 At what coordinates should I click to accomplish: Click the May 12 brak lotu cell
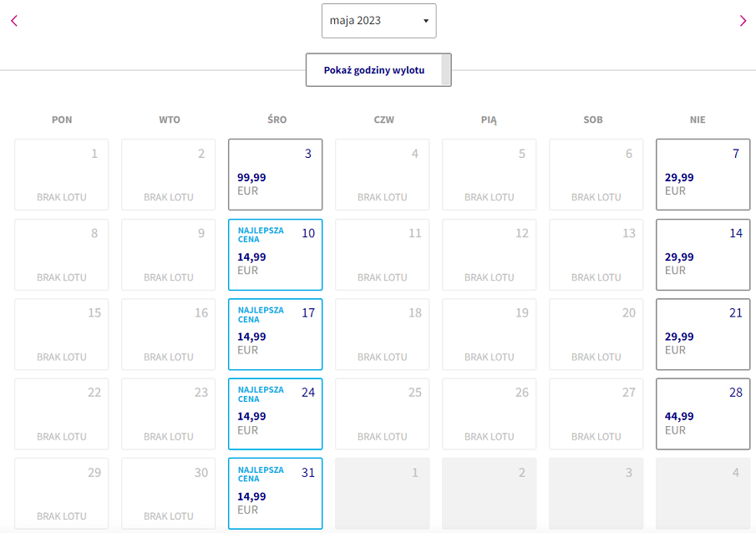(490, 255)
